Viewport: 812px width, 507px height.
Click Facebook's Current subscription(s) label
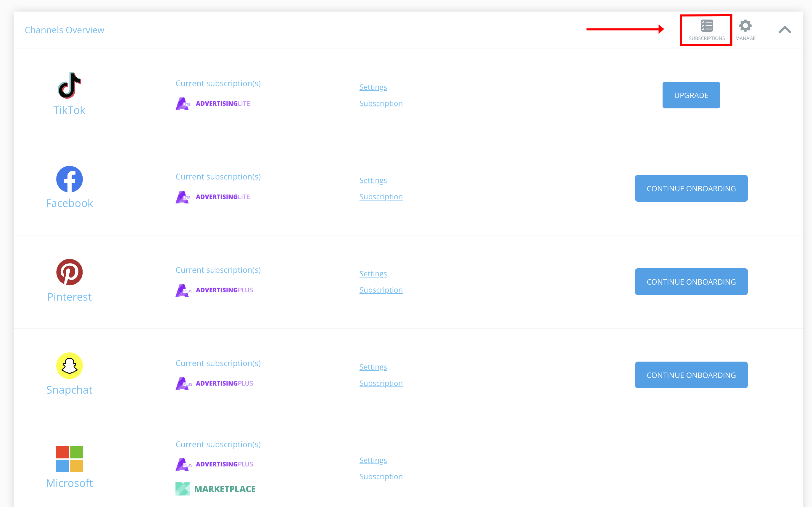click(x=218, y=177)
